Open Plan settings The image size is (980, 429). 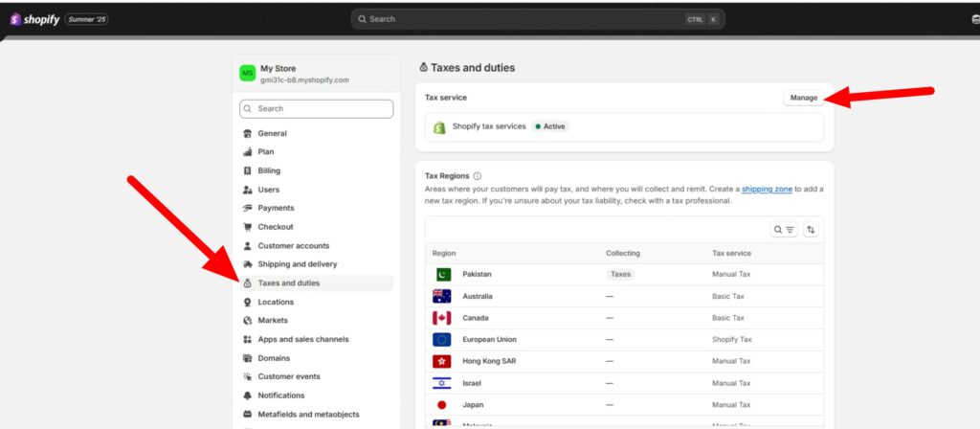pyautogui.click(x=316, y=152)
